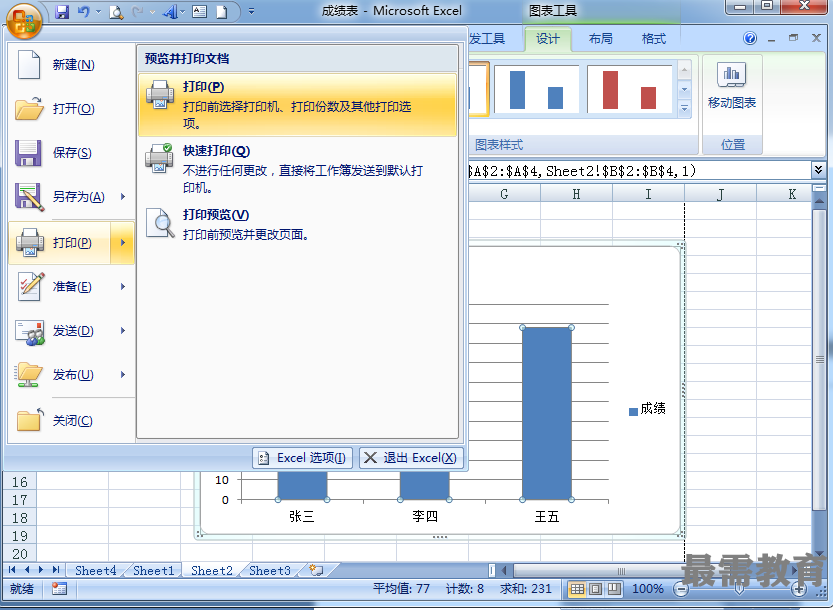Expand the 打印 submenu arrow in left menu
This screenshot has height=610, width=833.
123,243
